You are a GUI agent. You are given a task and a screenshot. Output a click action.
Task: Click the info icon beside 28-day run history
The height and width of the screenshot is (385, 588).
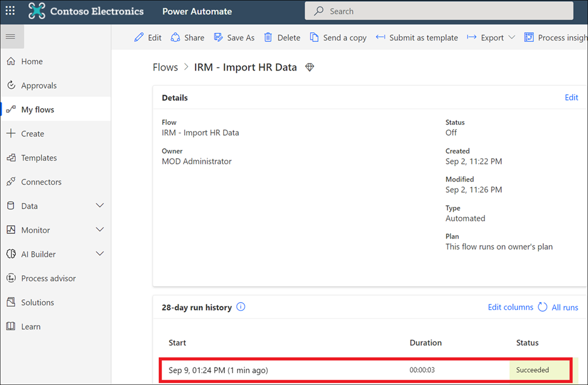(x=241, y=307)
